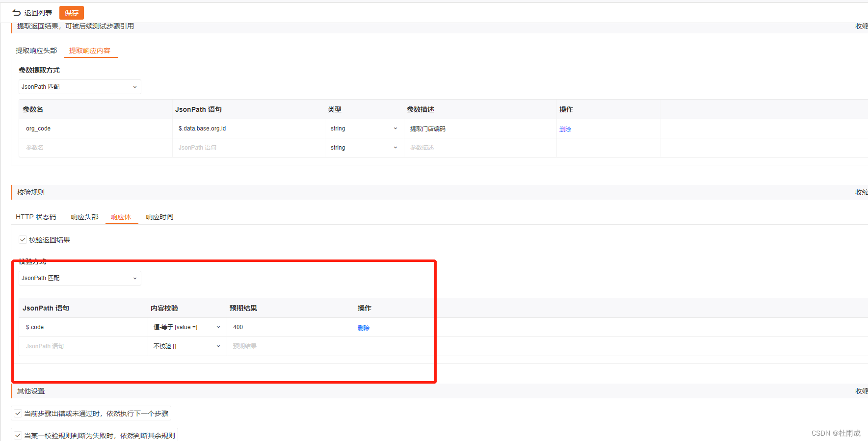Image resolution: width=868 pixels, height=441 pixels.
Task: Toggle 当前步骤出错或未通过时 continue checkbox
Action: tap(18, 414)
